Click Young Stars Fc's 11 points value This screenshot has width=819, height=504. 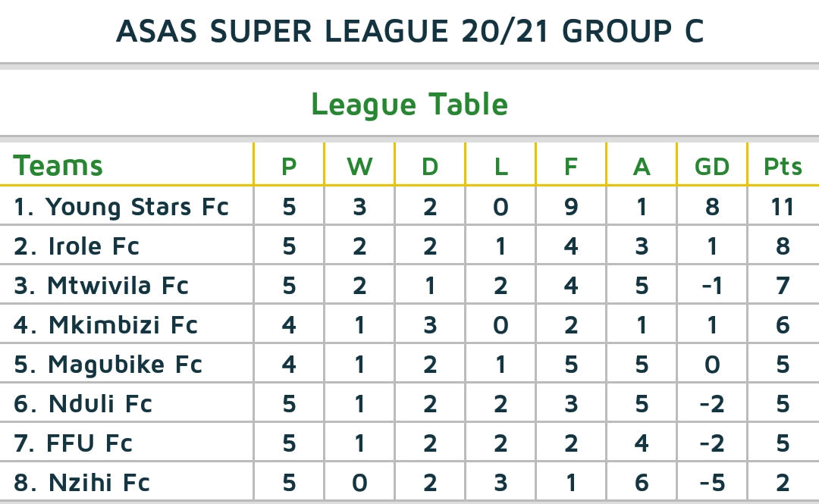coord(783,206)
